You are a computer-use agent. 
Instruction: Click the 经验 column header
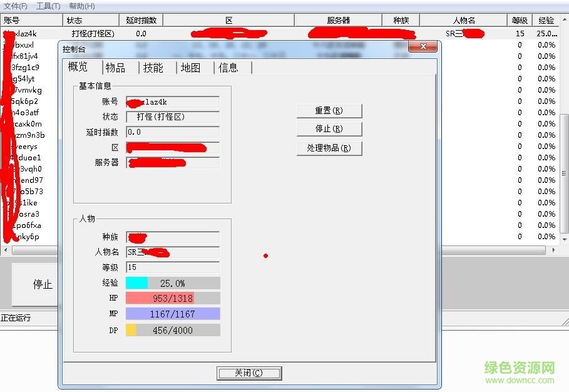(x=546, y=19)
